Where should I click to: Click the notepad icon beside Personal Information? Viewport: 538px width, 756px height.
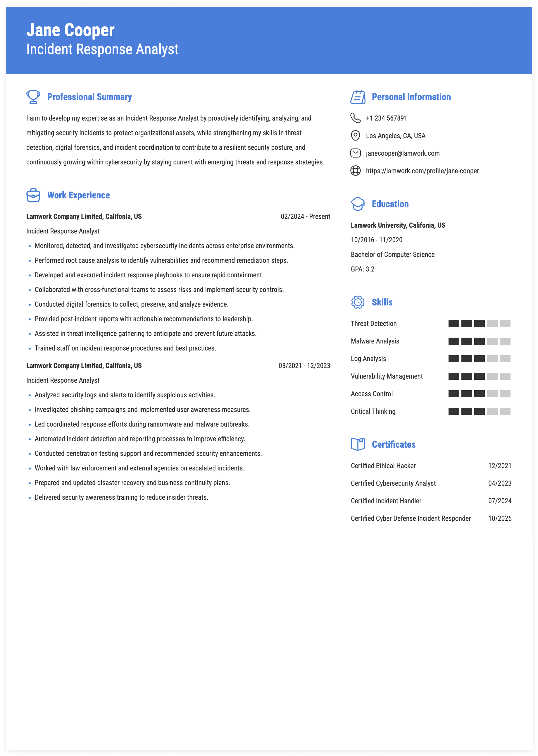pyautogui.click(x=358, y=97)
